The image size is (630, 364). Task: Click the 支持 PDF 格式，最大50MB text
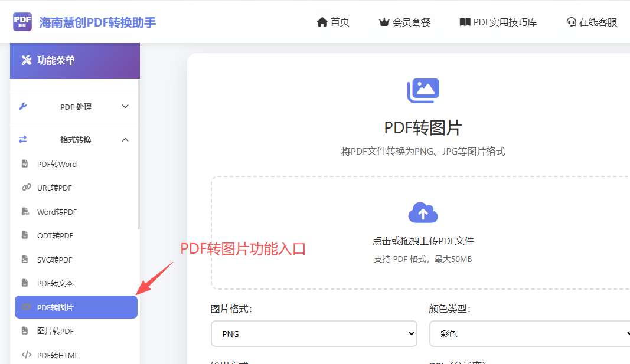[x=423, y=259]
